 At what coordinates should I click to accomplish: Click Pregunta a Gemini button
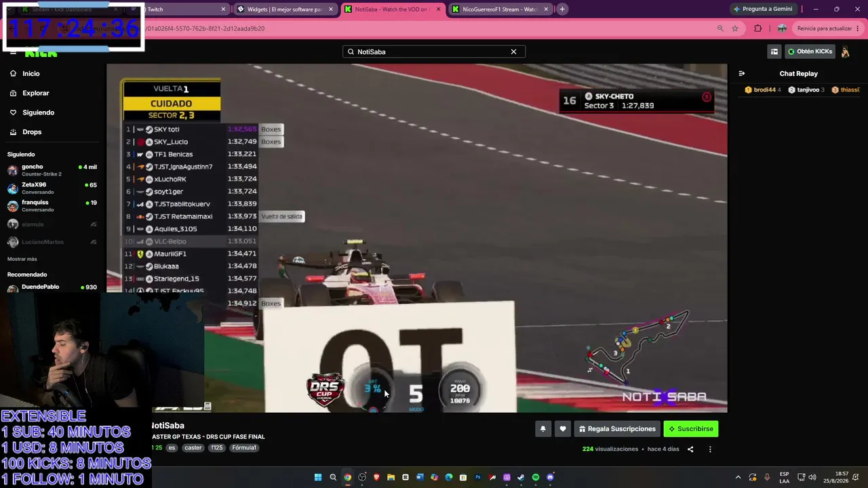pyautogui.click(x=762, y=9)
